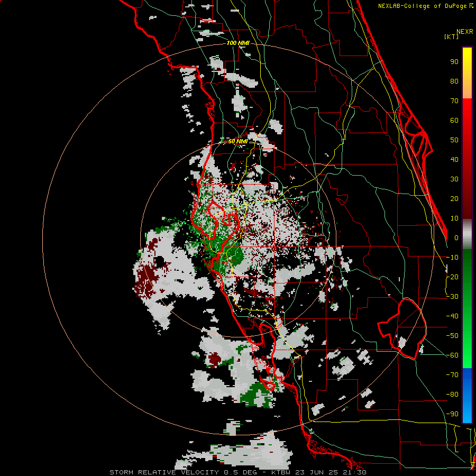Viewport: 476px width, 476px height.
Task: Select the 20 tick label on the scale
Action: coord(454,198)
